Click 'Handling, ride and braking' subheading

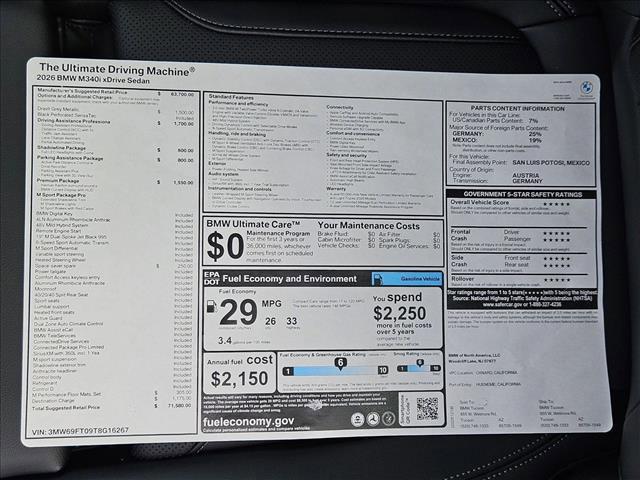pos(237,133)
